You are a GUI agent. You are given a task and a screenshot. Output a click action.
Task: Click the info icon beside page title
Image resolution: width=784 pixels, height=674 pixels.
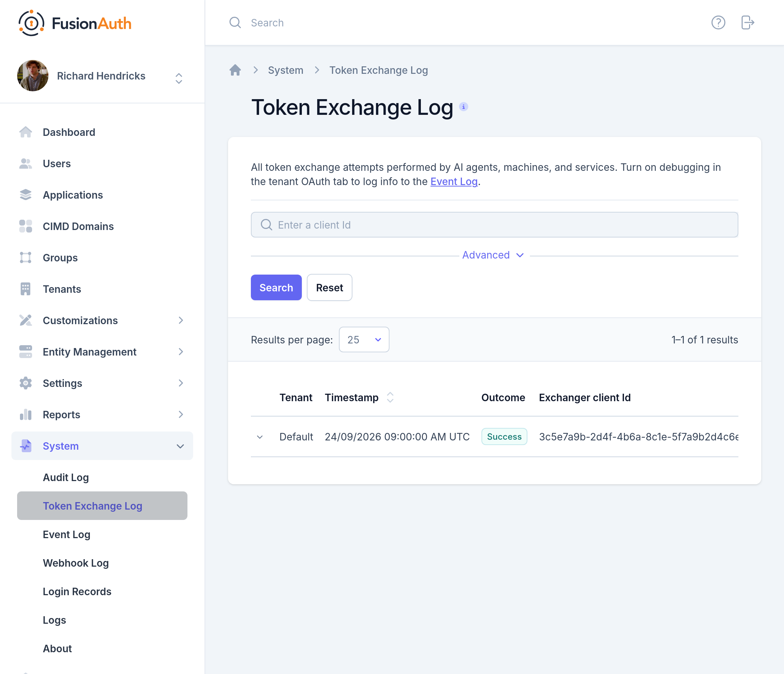pyautogui.click(x=463, y=107)
